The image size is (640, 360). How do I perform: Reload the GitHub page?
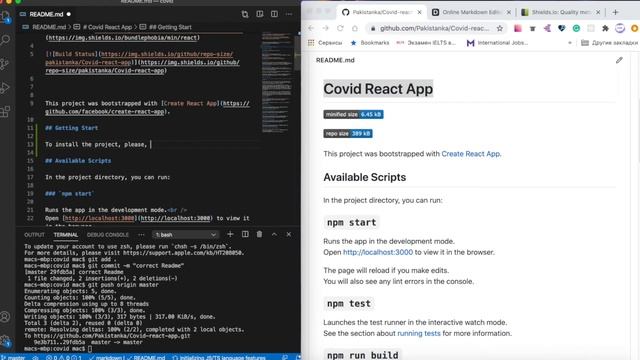click(340, 28)
